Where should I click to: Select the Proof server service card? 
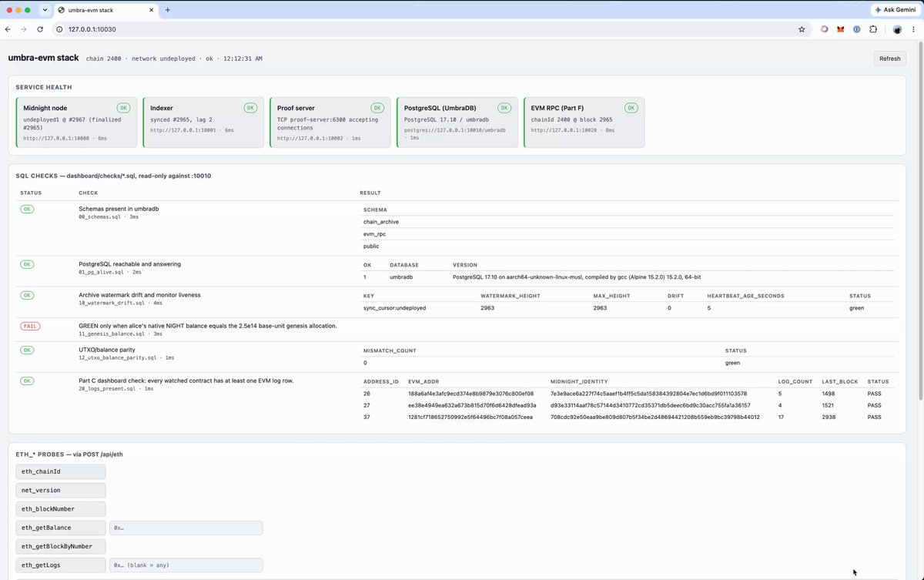330,122
